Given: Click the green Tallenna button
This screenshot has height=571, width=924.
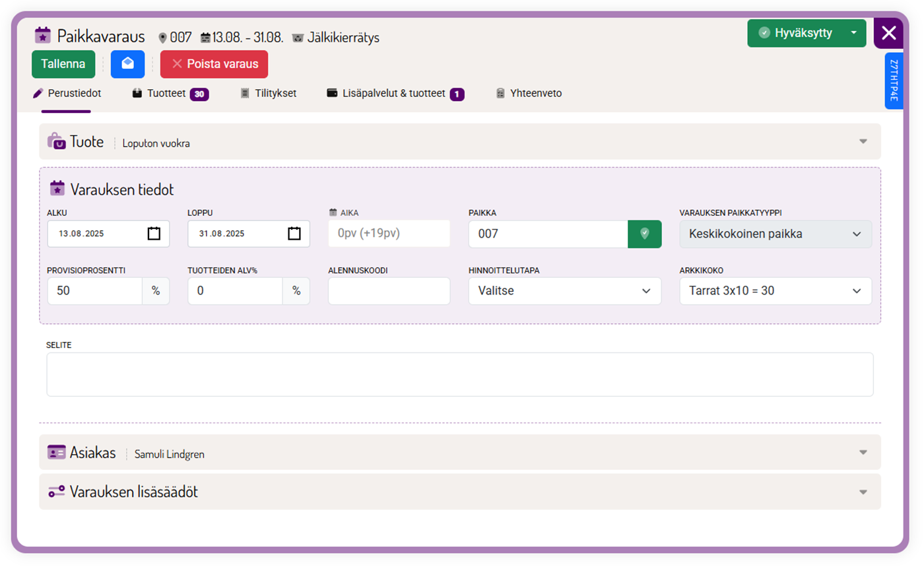Looking at the screenshot, I should [x=63, y=64].
